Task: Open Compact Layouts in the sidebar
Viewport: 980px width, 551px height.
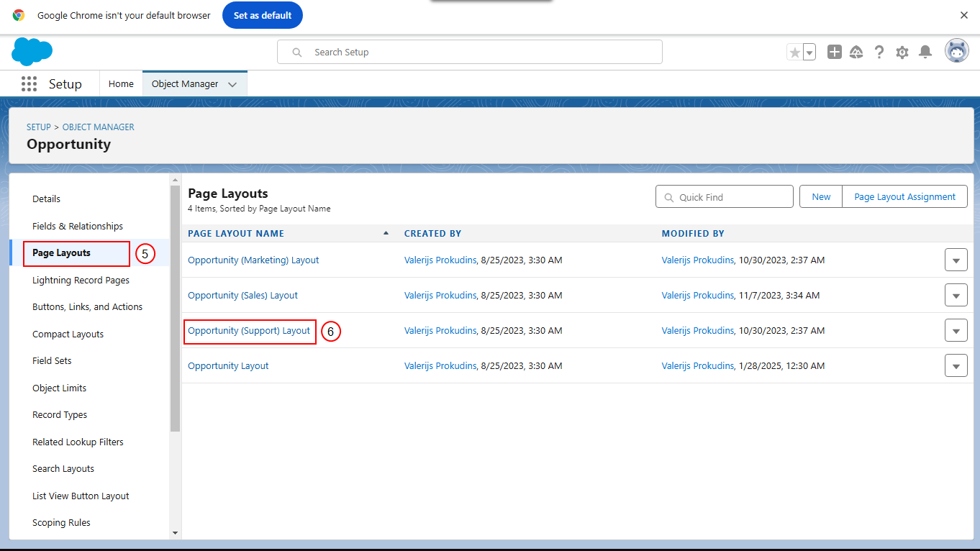Action: click(x=68, y=334)
